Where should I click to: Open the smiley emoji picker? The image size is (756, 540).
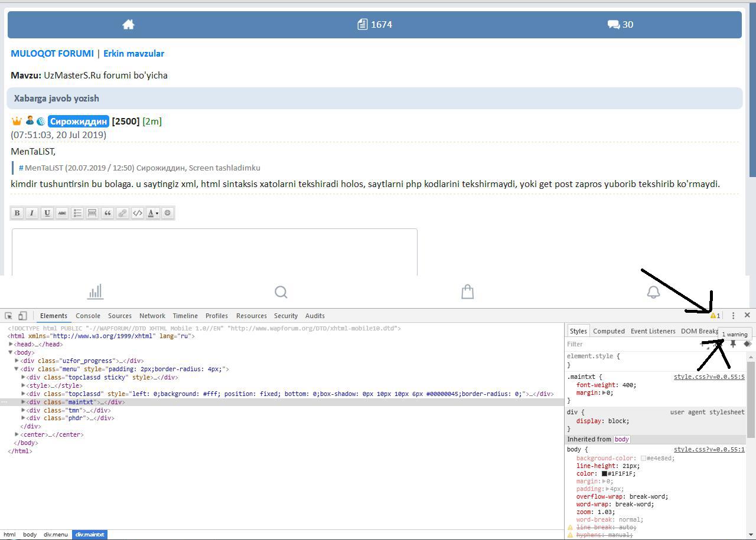coord(168,213)
